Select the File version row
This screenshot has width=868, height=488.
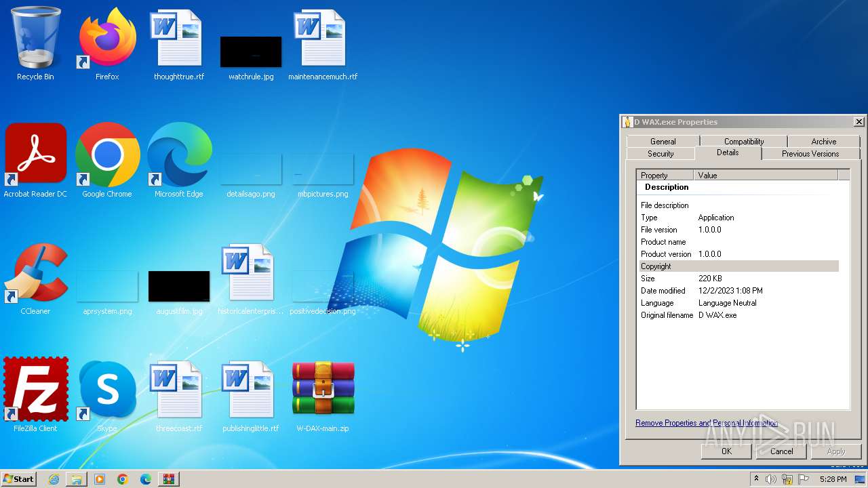coord(739,230)
